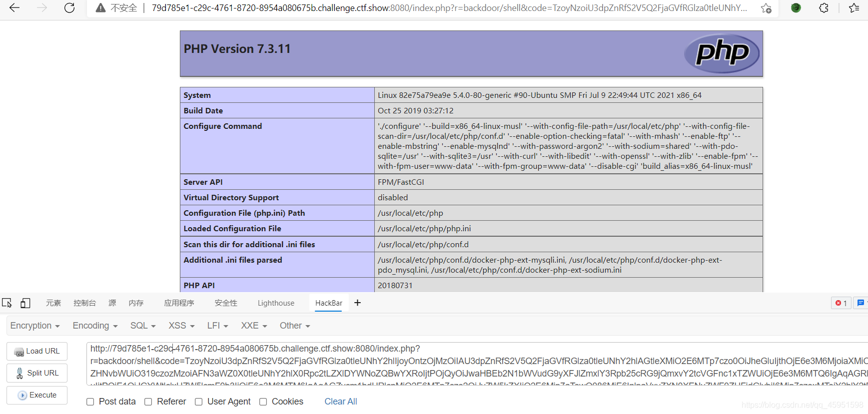Select the FPM/FastCGI Server API value
Screen dimensions: 868x414
coord(401,182)
